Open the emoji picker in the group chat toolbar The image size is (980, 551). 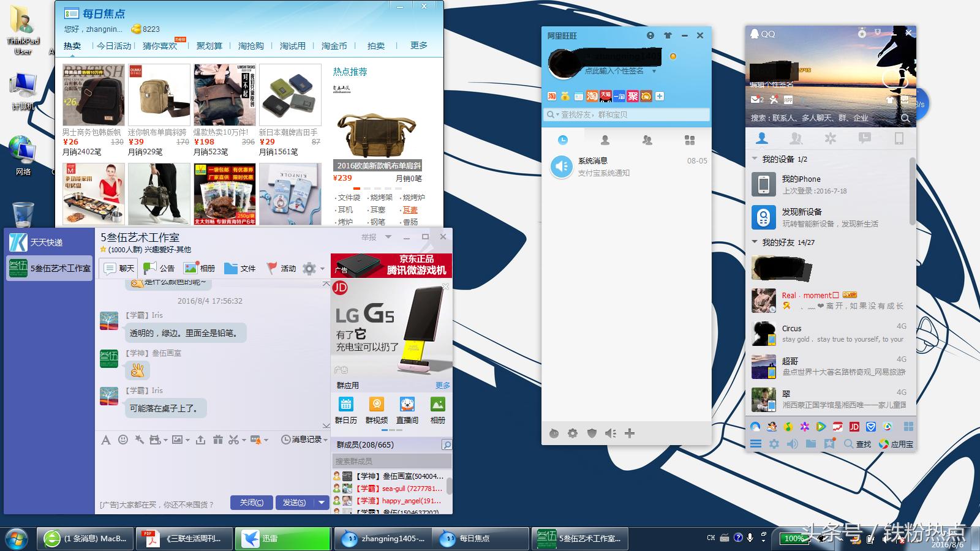[x=124, y=440]
